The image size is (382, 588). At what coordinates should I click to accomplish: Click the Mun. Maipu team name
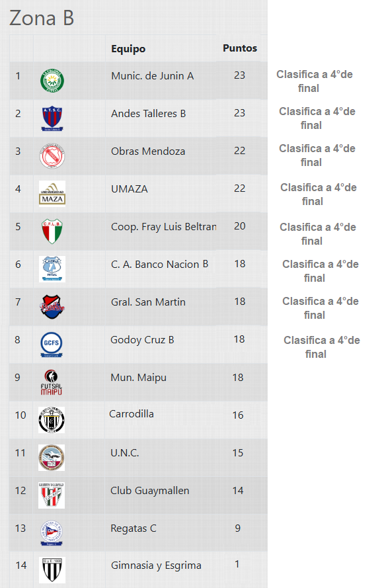pos(138,378)
